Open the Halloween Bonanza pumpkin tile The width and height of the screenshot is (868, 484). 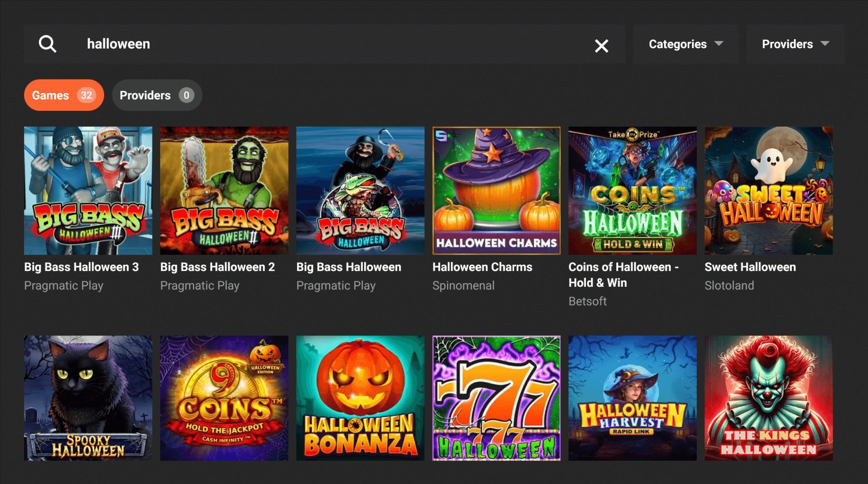coord(360,398)
